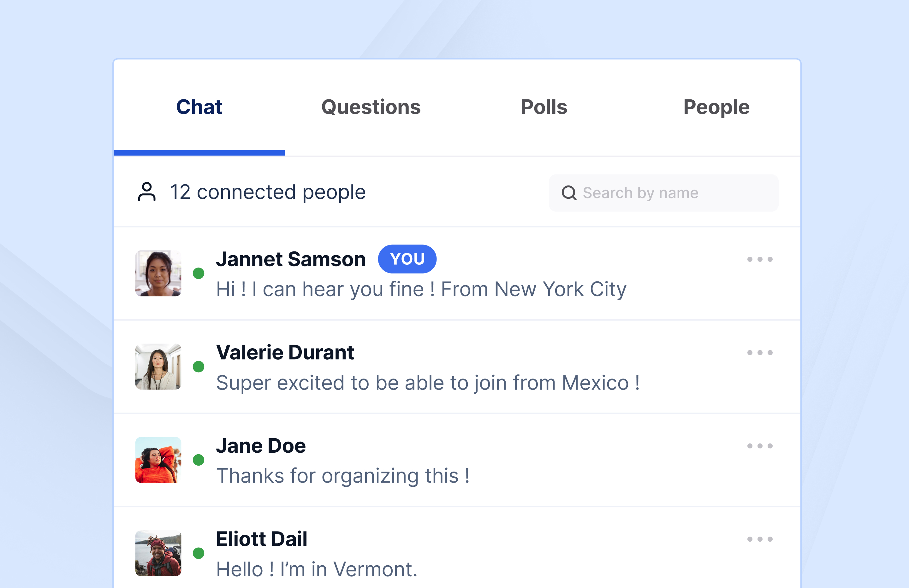This screenshot has width=909, height=588.
Task: Switch to the Questions tab
Action: pyautogui.click(x=371, y=107)
